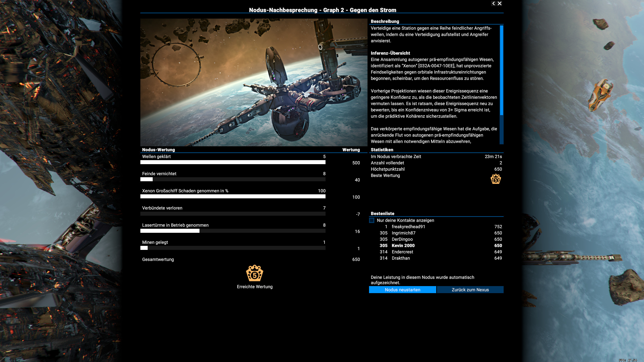This screenshot has width=644, height=362.
Task: Click the window title 'Nodus-Nachbesprechung - Graph 2'
Action: pos(322,10)
